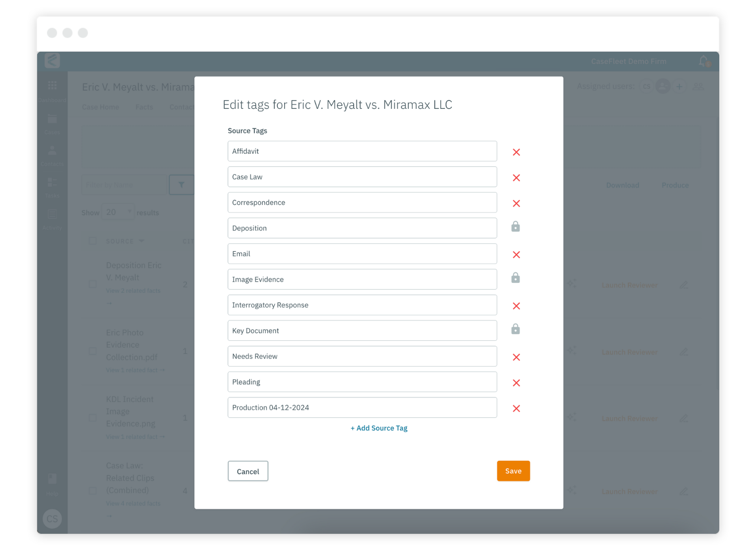Click the SOURCE column sort arrow
The height and width of the screenshot is (551, 756).
(142, 241)
